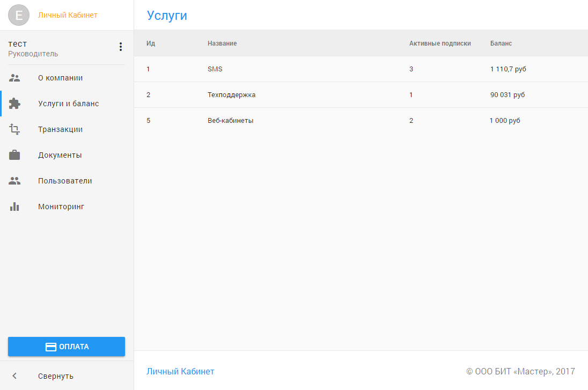
Task: Select the SMS service row
Action: tap(215, 69)
